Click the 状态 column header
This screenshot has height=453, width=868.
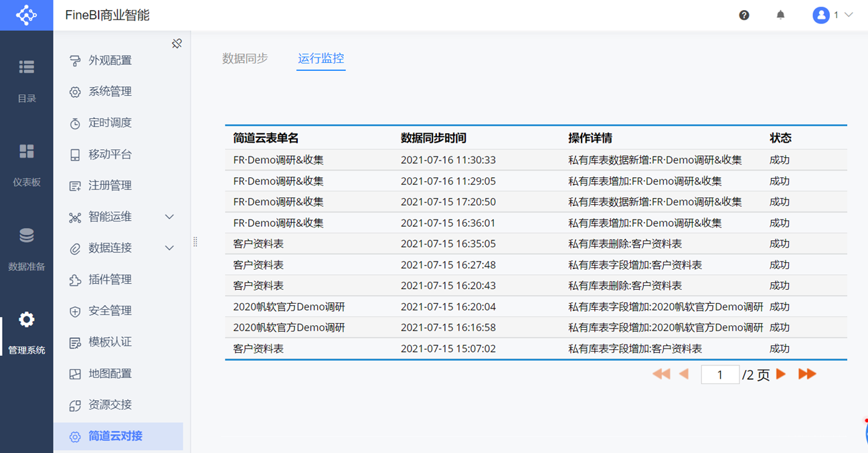click(780, 138)
